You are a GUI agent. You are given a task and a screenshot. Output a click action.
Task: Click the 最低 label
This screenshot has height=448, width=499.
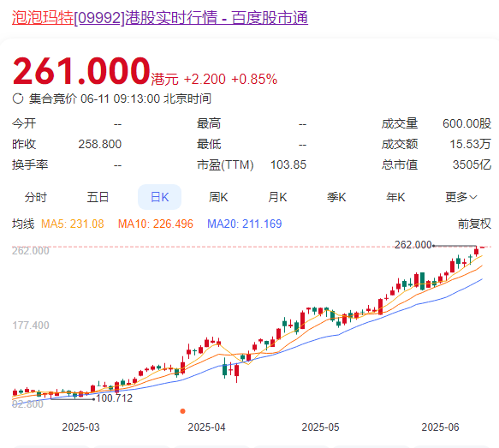point(209,144)
